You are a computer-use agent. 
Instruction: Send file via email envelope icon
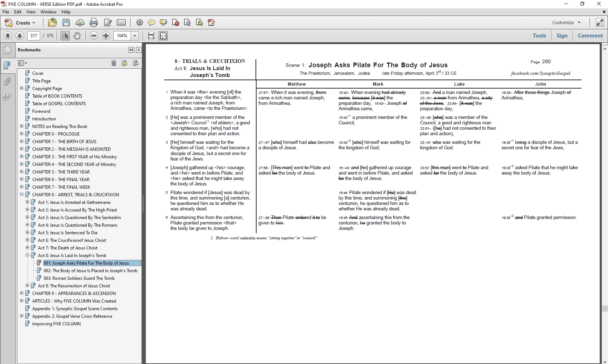pos(122,23)
